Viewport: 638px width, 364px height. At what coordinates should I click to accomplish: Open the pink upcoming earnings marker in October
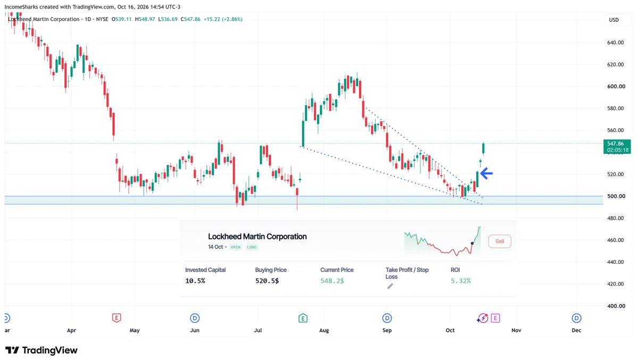495,318
